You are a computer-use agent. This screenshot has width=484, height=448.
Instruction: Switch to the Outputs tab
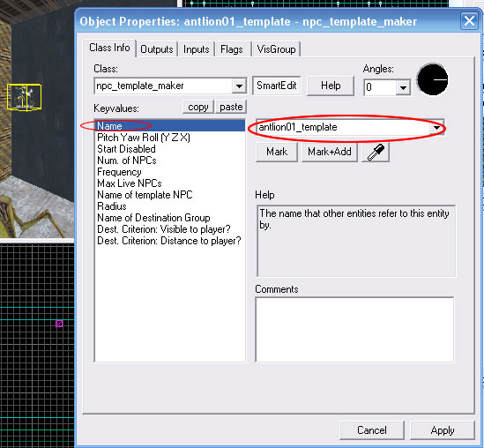click(x=157, y=49)
